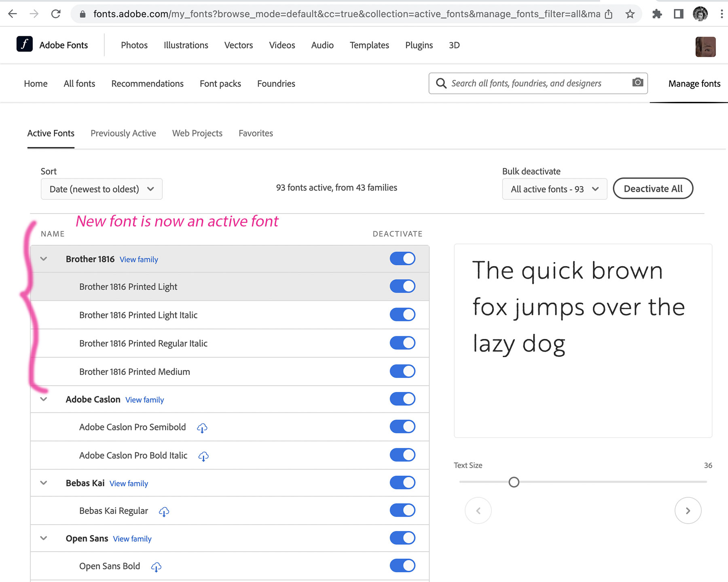Click the cloud icon beside Open Sans Bold
The width and height of the screenshot is (728, 582).
(x=156, y=567)
